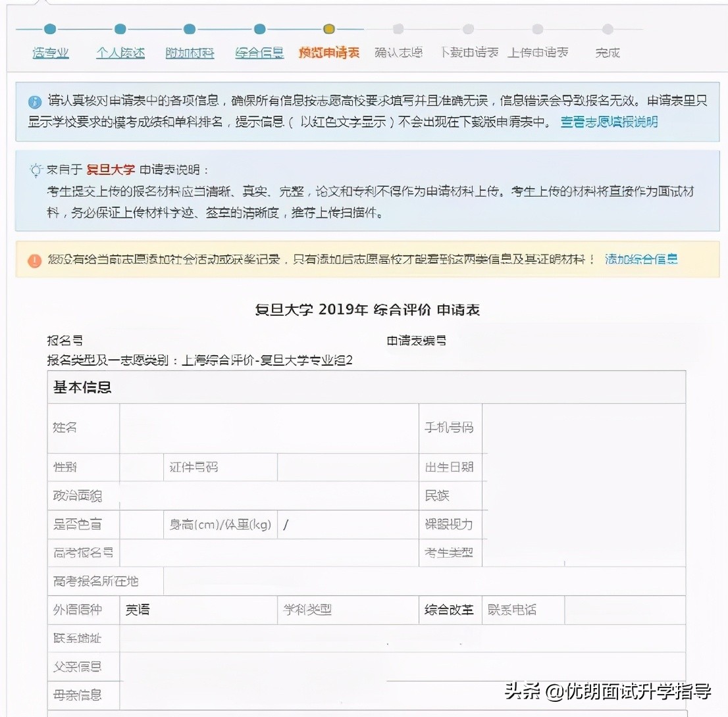Viewport: 728px width, 717px height.
Task: Click the grey dot above 确认志愿
Action: pos(398,29)
